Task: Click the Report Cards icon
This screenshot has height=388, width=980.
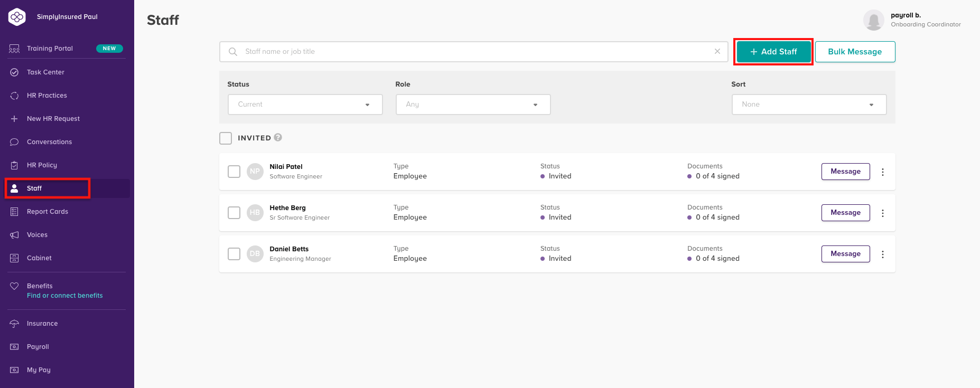Action: tap(14, 212)
